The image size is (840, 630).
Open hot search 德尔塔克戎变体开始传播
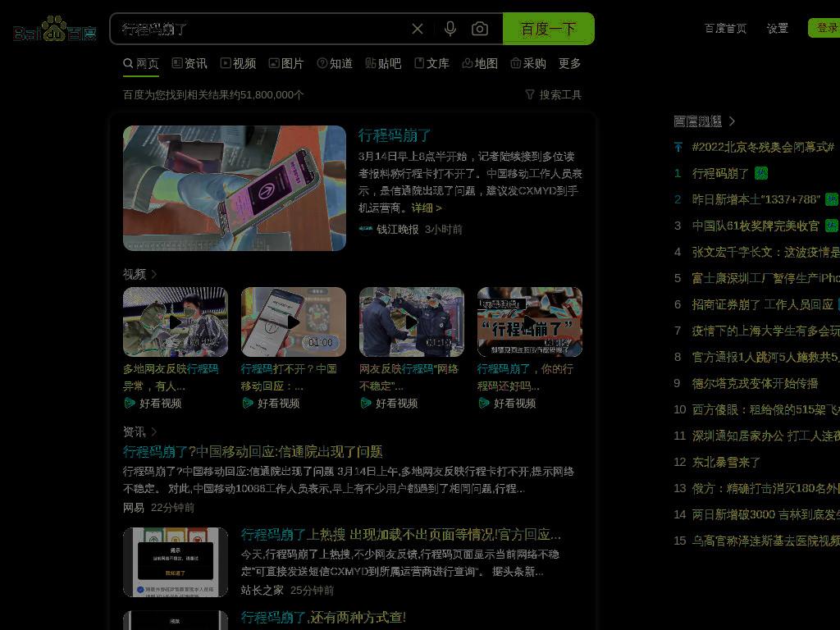coord(755,383)
